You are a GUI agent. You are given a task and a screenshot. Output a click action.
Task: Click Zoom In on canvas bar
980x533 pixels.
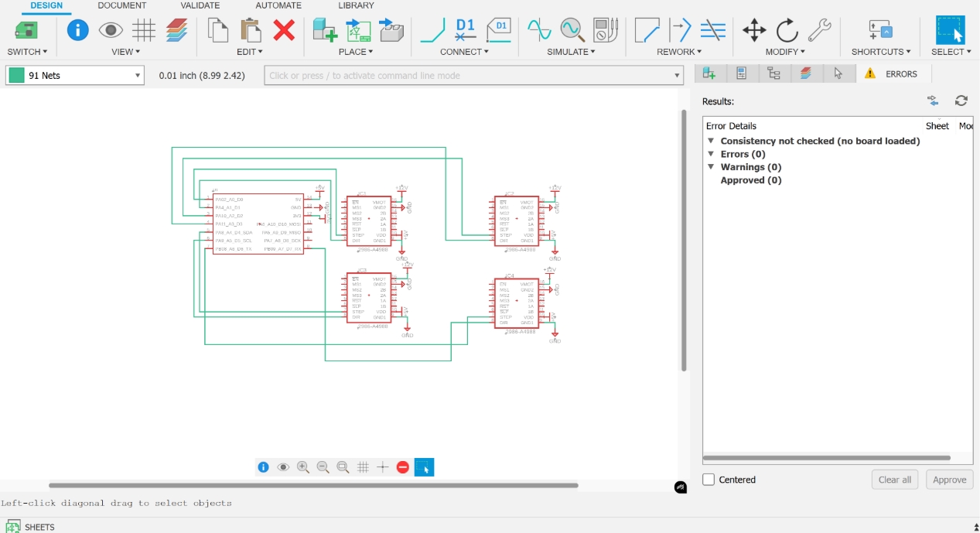[303, 467]
